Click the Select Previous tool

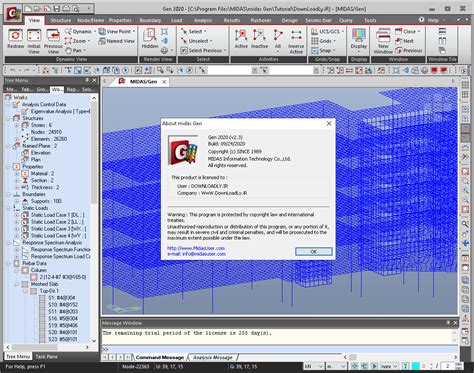pos(203,51)
